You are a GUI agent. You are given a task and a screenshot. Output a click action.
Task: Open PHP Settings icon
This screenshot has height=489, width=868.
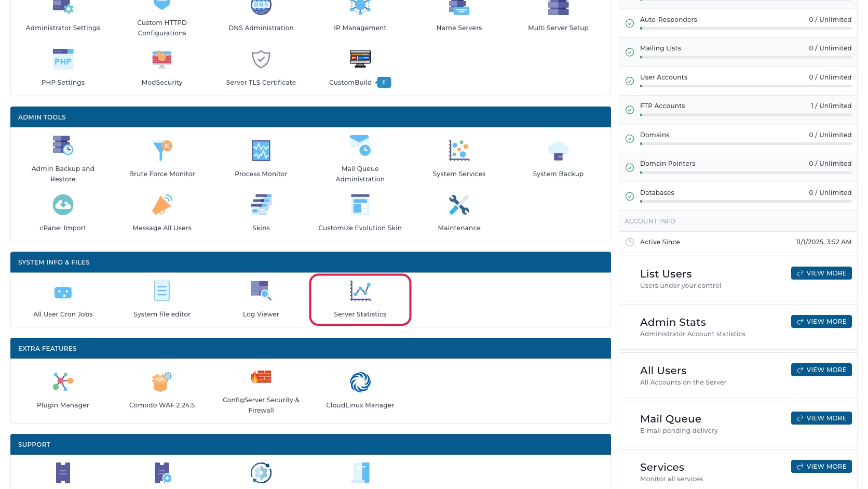click(63, 59)
